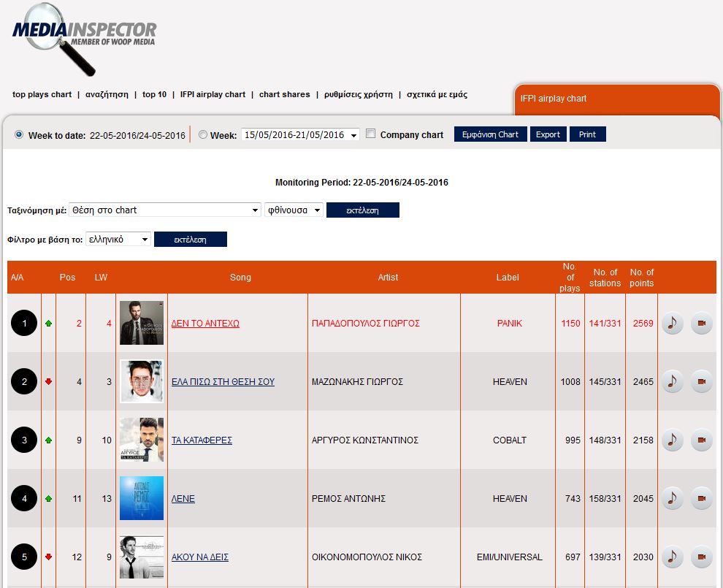Open video for ΔΕΝ ΤΟ ΑΝΤΕΧΩ song
This screenshot has width=723, height=588.
[x=701, y=323]
